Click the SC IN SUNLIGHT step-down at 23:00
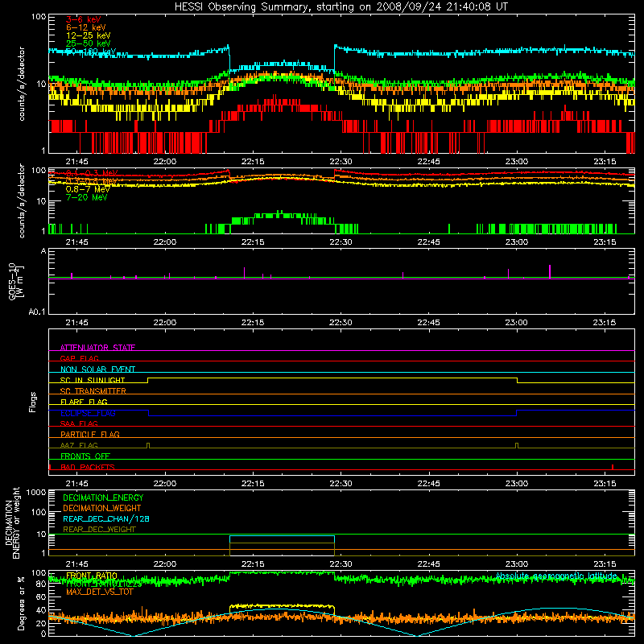 517,380
